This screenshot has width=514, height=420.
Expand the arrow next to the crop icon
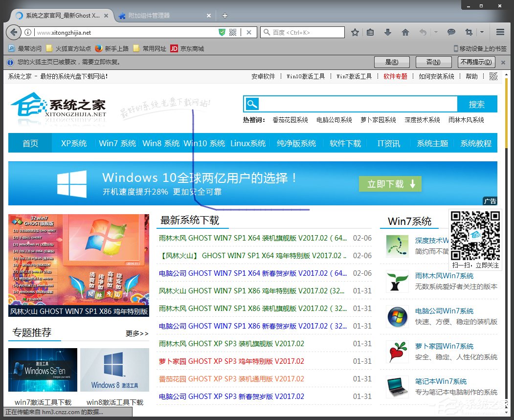point(481,32)
